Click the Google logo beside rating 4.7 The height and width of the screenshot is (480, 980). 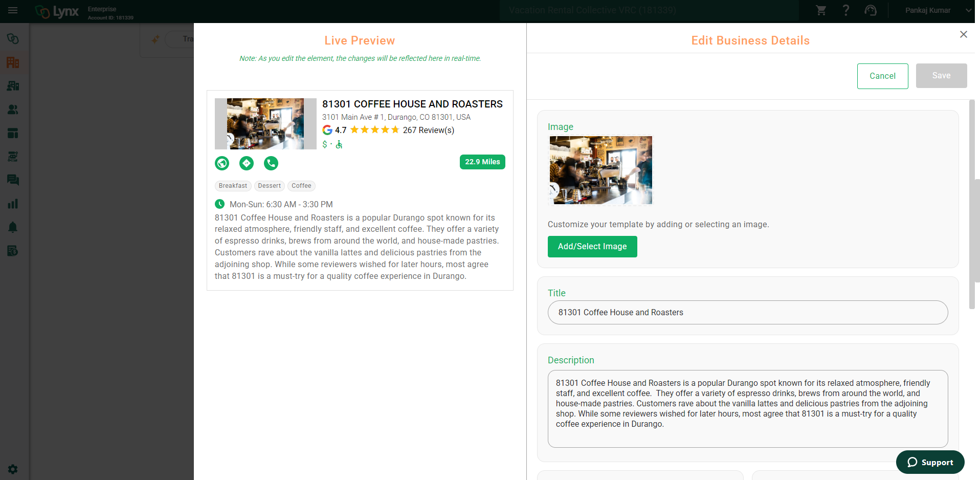[x=327, y=130]
